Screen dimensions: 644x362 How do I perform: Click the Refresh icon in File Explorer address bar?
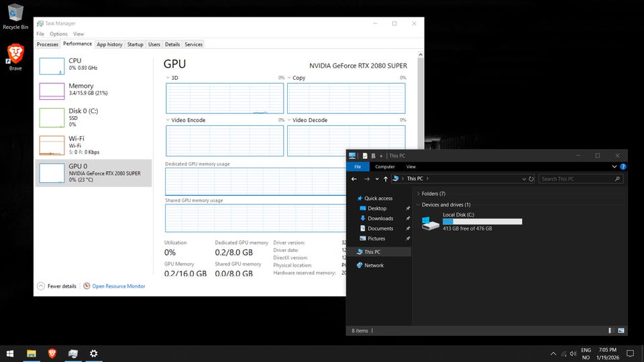click(531, 179)
